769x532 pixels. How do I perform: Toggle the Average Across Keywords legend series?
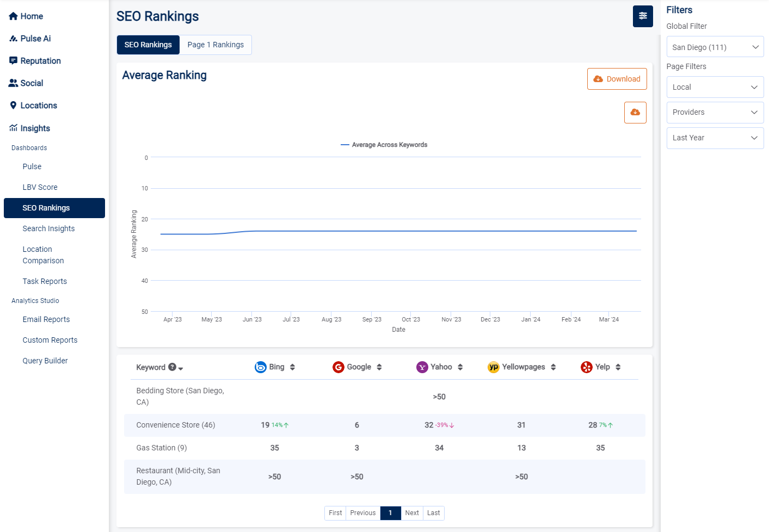(384, 145)
